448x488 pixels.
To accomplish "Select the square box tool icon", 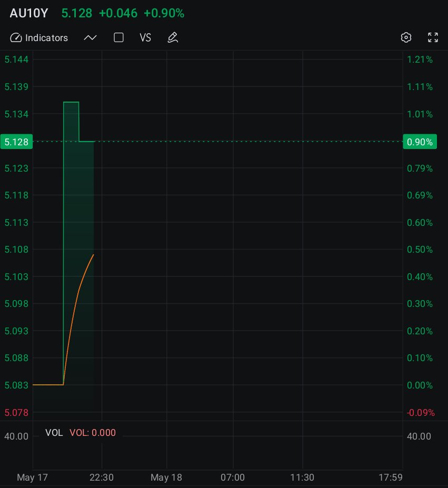I will [118, 38].
